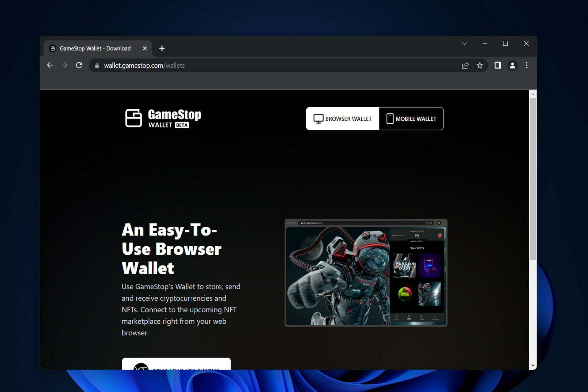Click the scroll down arrow
The height and width of the screenshot is (392, 588).
tap(533, 366)
